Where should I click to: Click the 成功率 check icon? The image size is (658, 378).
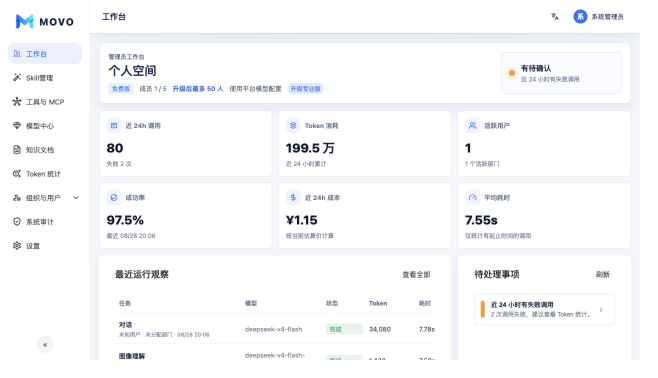coord(114,197)
